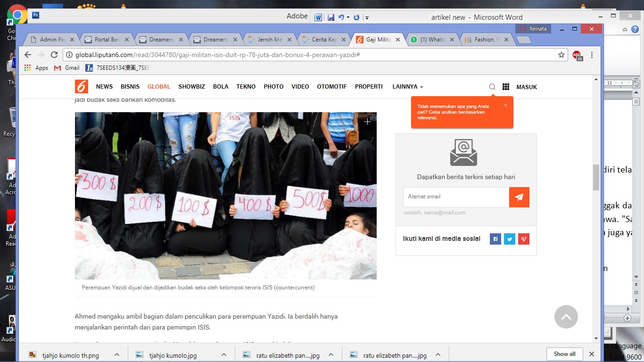Screen dimensions: 644x362
Task: Open the SHOWBIZ section
Action: (x=191, y=87)
